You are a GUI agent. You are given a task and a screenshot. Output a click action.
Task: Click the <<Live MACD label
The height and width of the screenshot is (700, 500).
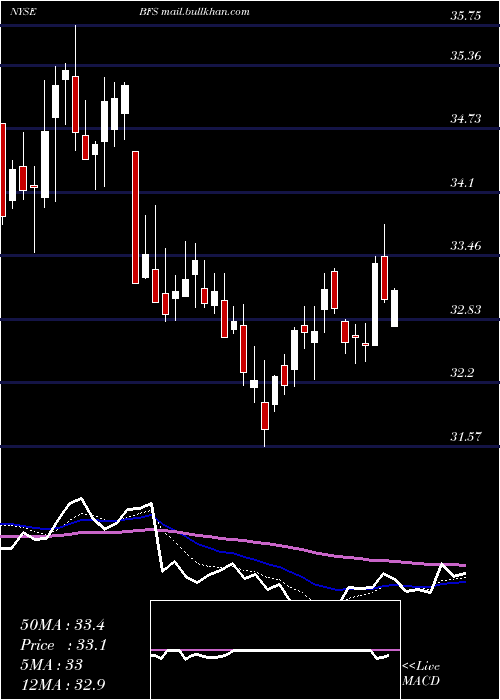(x=421, y=673)
